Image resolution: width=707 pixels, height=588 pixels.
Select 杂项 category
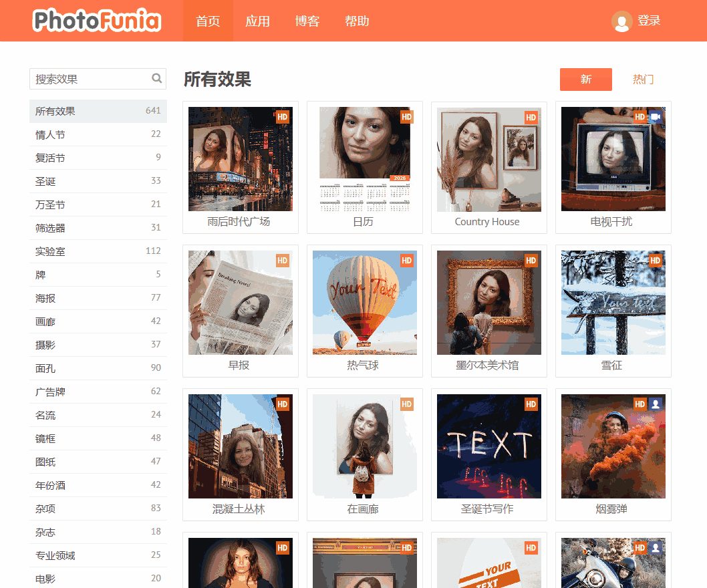(x=98, y=508)
